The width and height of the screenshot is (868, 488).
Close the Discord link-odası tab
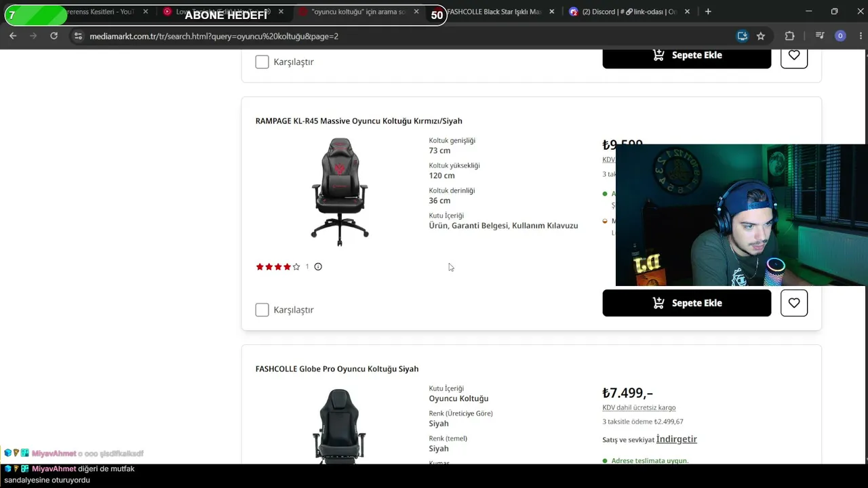688,12
